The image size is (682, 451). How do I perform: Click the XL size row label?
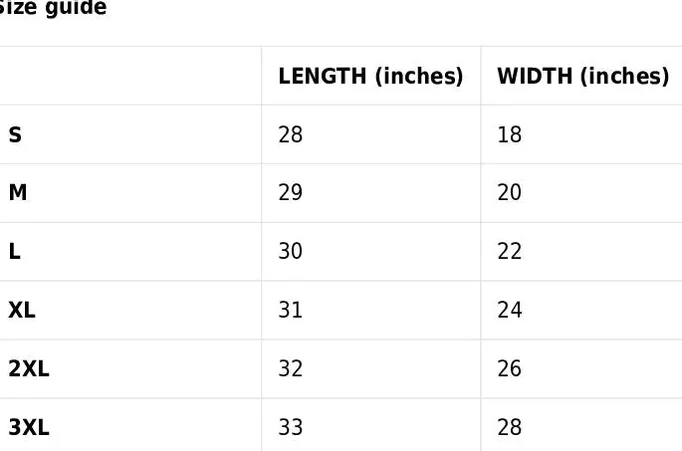pos(22,310)
